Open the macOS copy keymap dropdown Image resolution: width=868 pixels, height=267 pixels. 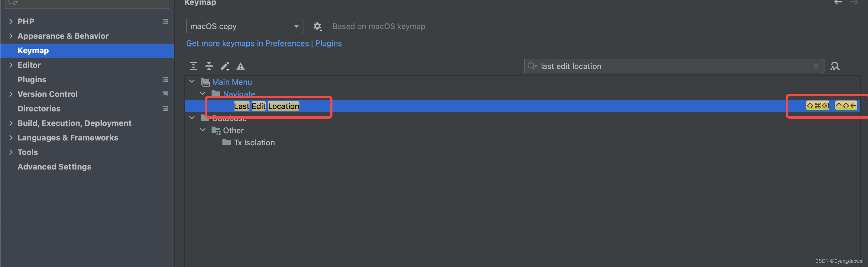pos(245,26)
